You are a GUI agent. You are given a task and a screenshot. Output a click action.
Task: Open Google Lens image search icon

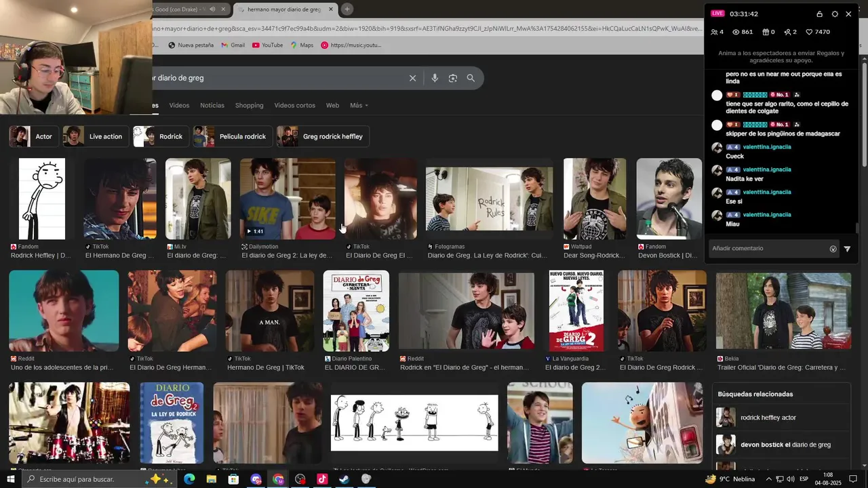click(x=453, y=78)
